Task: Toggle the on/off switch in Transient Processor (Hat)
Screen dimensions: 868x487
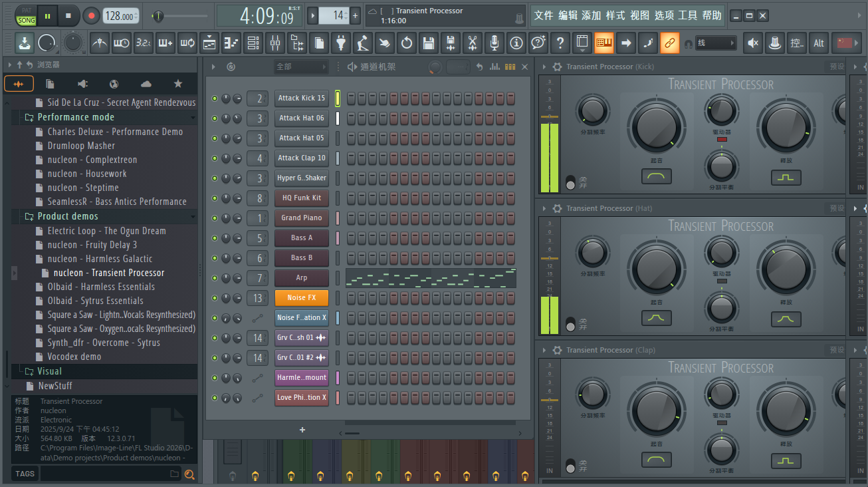Action: [x=570, y=324]
